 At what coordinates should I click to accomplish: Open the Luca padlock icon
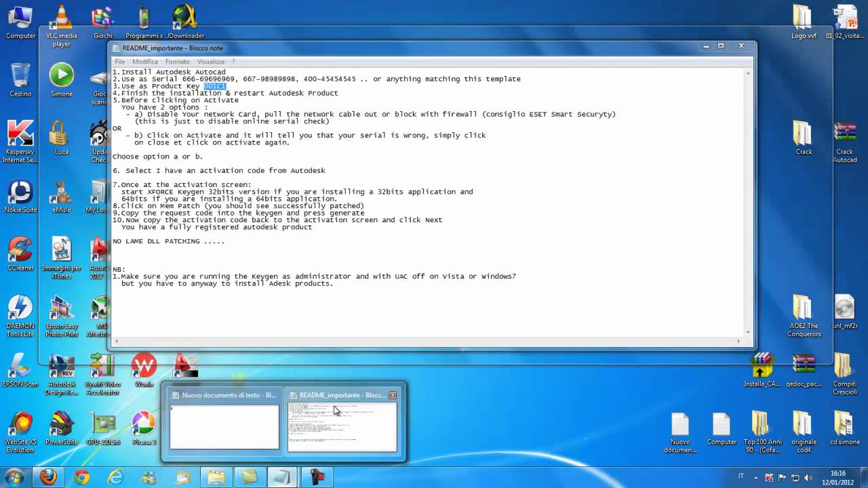coord(60,138)
